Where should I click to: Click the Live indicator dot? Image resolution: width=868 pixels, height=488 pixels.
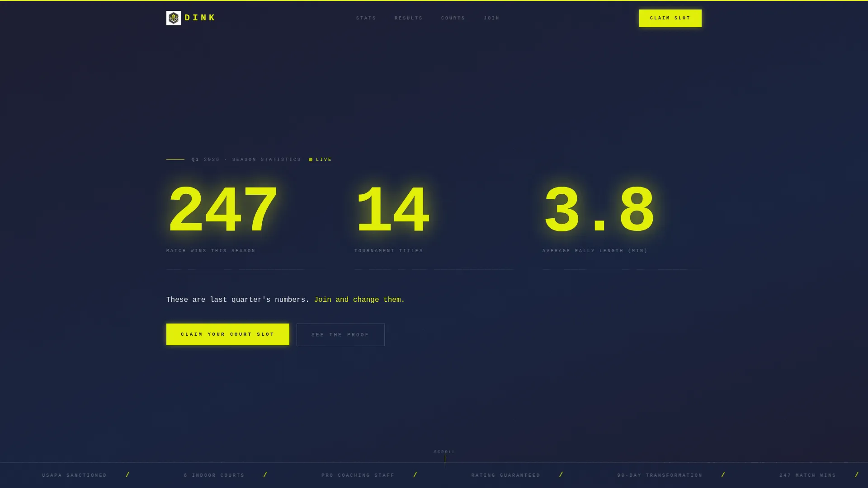pyautogui.click(x=311, y=160)
